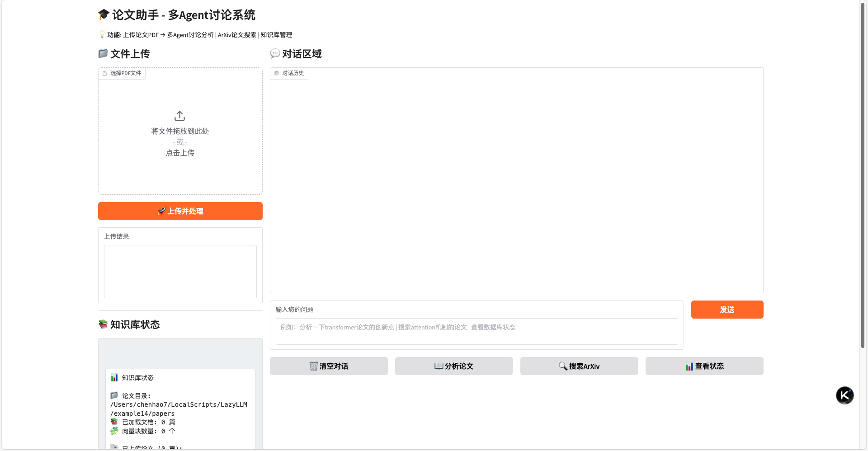Click the 选择PDF文件 label tag
This screenshot has height=451, width=868.
pyautogui.click(x=122, y=73)
